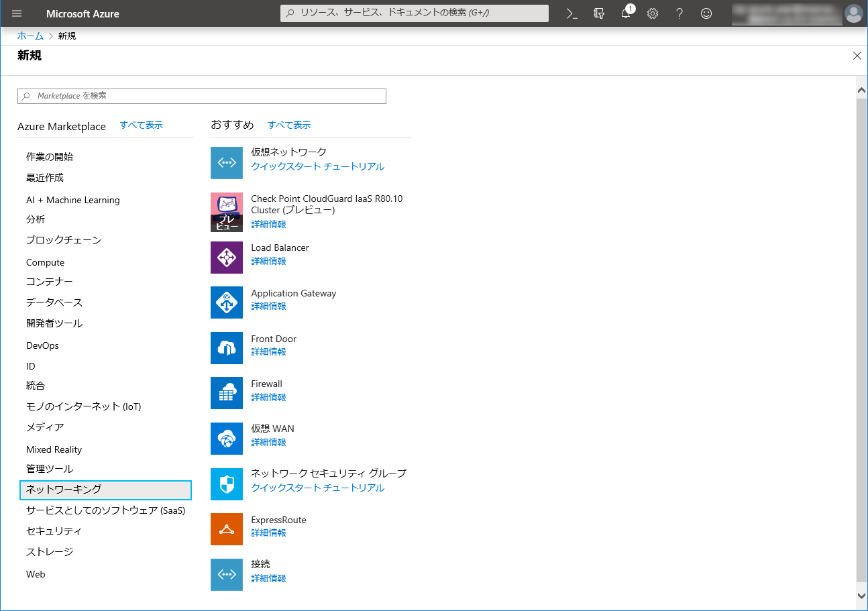The image size is (868, 611).
Task: Select the データベース category
Action: [54, 302]
